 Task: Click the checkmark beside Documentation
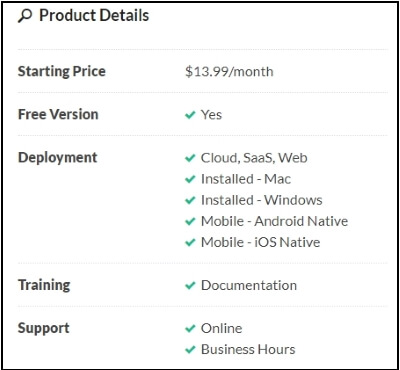[190, 286]
